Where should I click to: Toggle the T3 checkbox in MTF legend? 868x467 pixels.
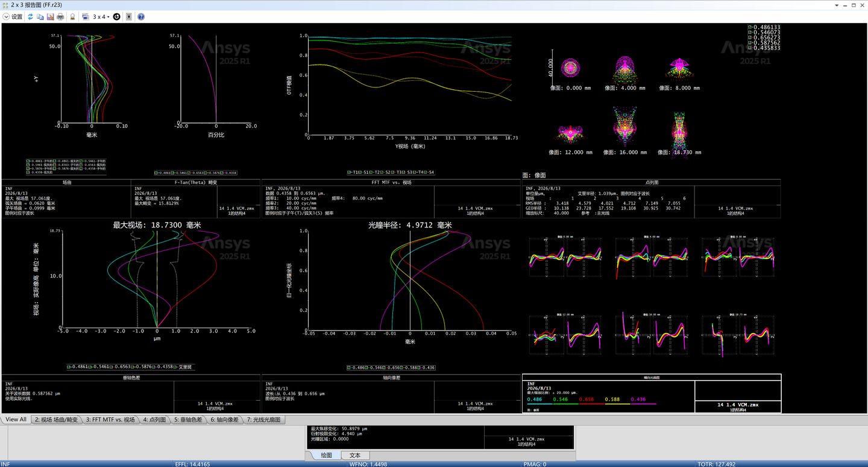392,173
